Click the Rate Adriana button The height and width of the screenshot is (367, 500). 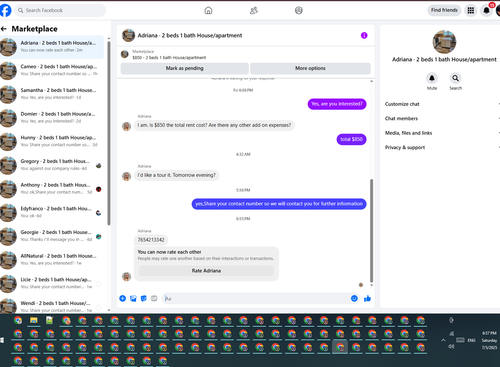point(206,271)
